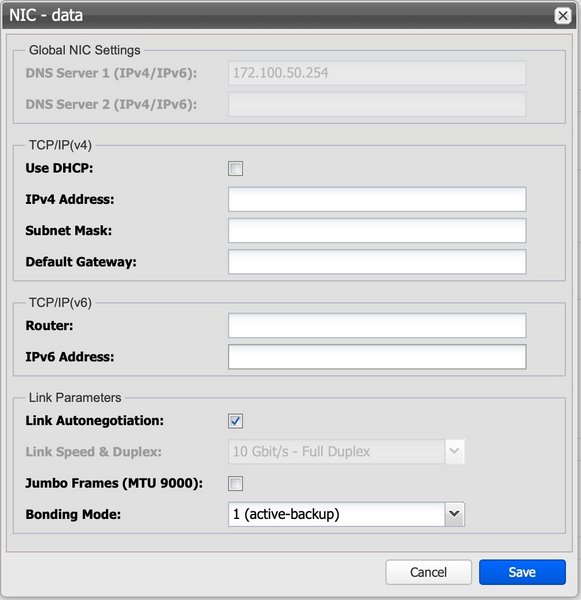Click the DNS Server 2 field

point(377,104)
